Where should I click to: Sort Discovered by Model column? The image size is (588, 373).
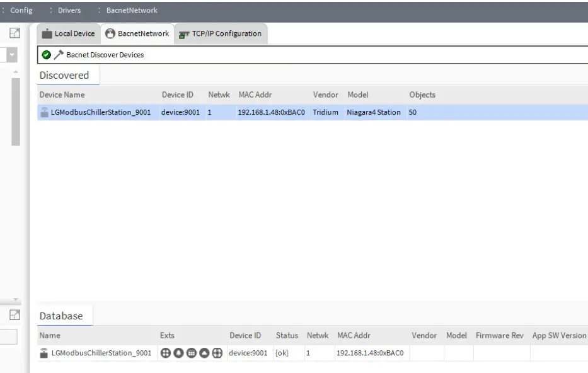[x=358, y=95]
